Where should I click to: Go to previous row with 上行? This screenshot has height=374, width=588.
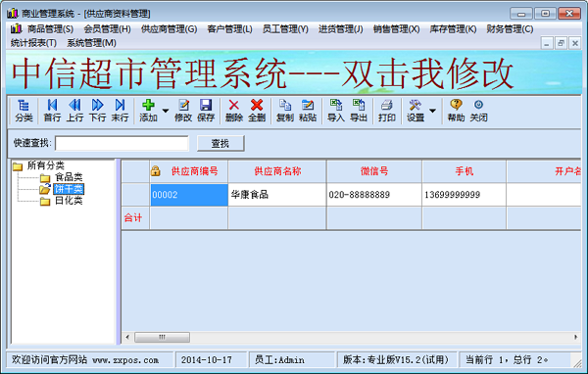pyautogui.click(x=74, y=111)
